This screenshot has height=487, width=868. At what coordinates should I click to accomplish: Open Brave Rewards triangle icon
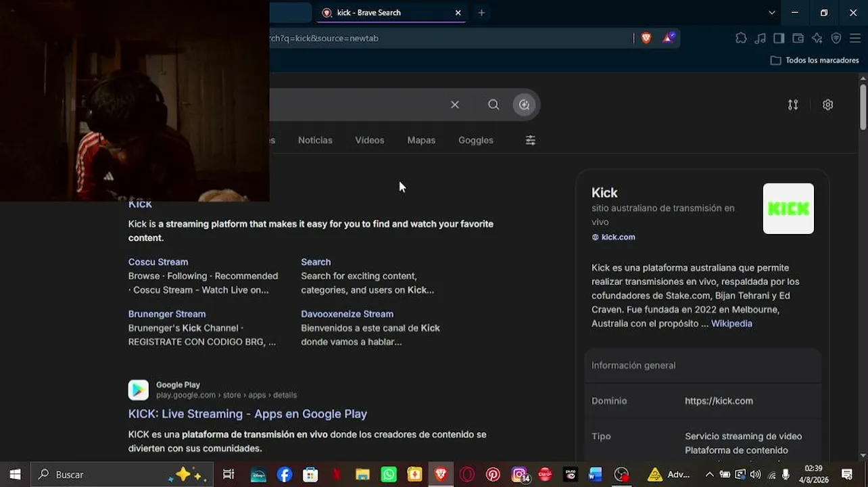(669, 39)
